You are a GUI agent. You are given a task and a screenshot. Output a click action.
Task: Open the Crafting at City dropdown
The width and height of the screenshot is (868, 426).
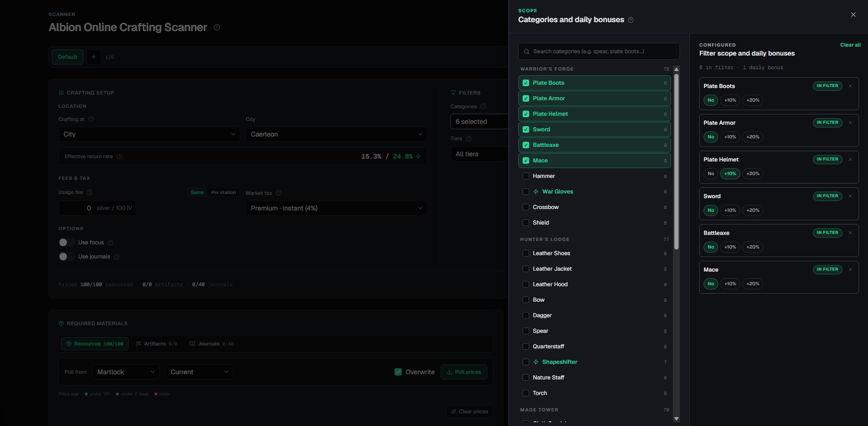(149, 134)
